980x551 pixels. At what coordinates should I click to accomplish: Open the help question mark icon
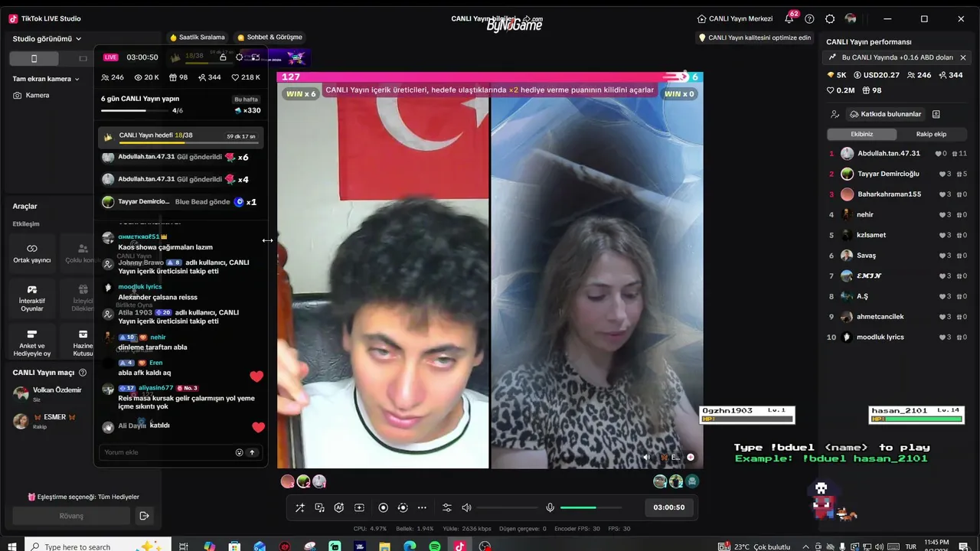pyautogui.click(x=809, y=18)
